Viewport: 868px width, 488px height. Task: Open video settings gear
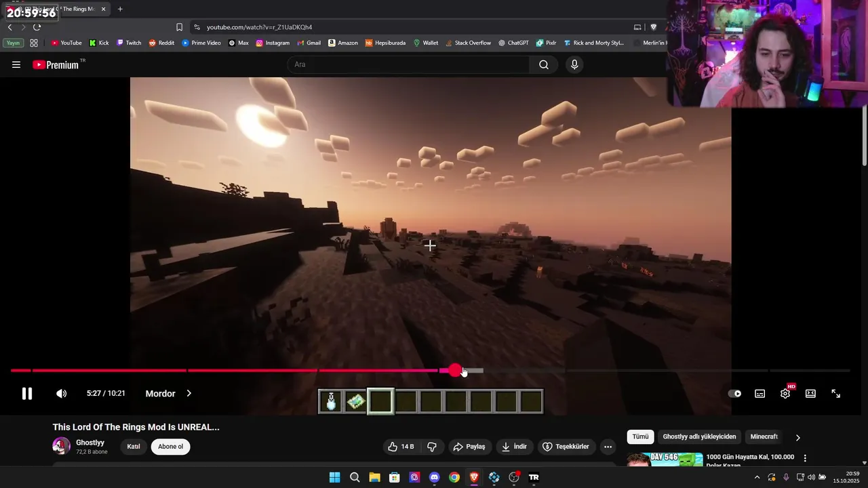(x=785, y=394)
